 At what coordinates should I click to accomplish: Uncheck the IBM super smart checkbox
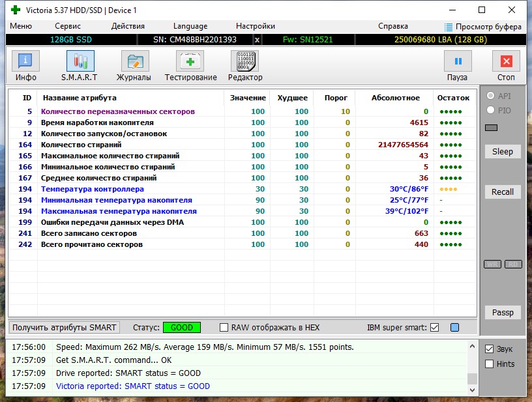[434, 328]
